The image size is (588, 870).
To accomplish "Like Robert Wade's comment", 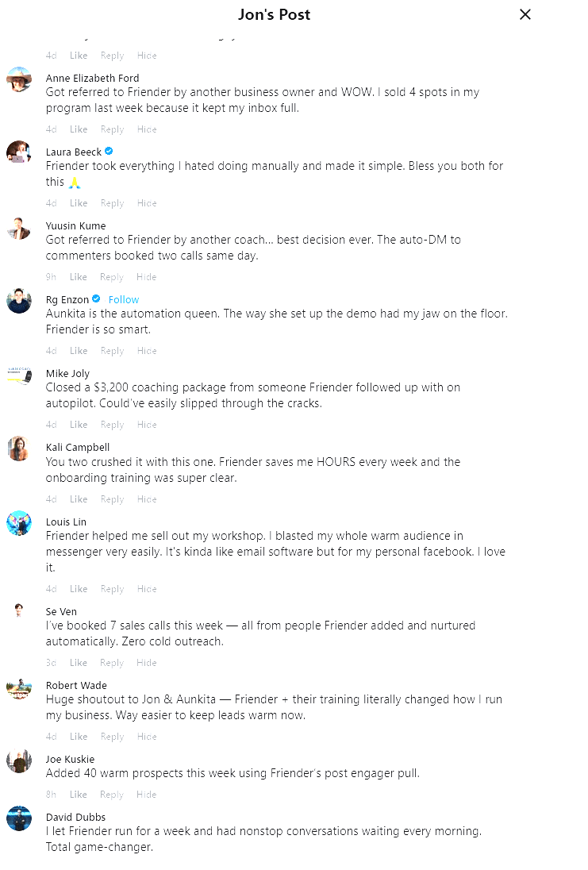I will (x=79, y=737).
